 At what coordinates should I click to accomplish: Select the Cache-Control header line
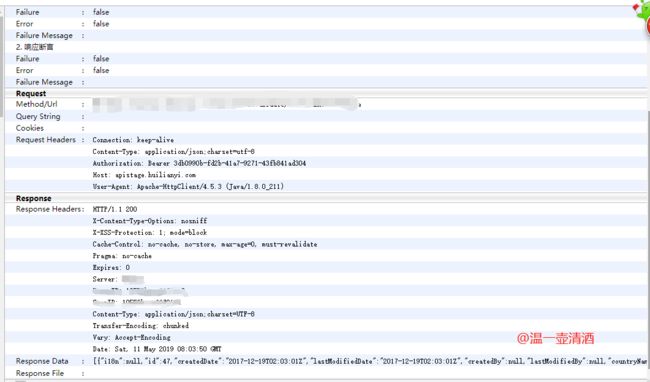(x=205, y=244)
